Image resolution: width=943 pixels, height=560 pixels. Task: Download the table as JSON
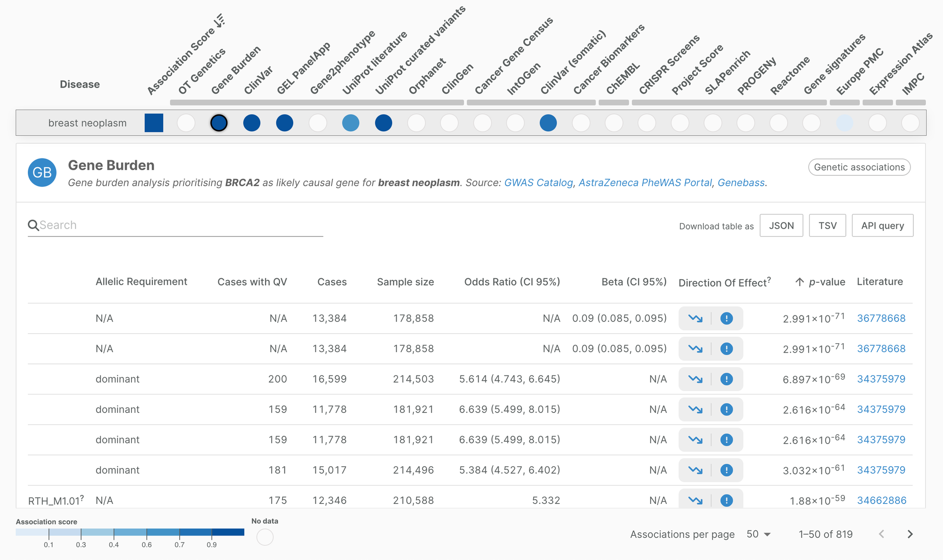tap(781, 226)
